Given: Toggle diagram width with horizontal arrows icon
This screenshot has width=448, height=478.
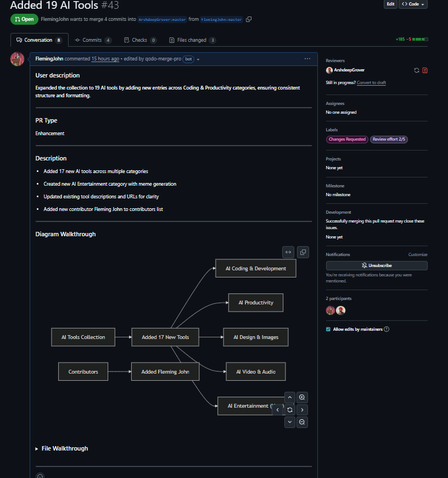Looking at the screenshot, I should tap(288, 252).
